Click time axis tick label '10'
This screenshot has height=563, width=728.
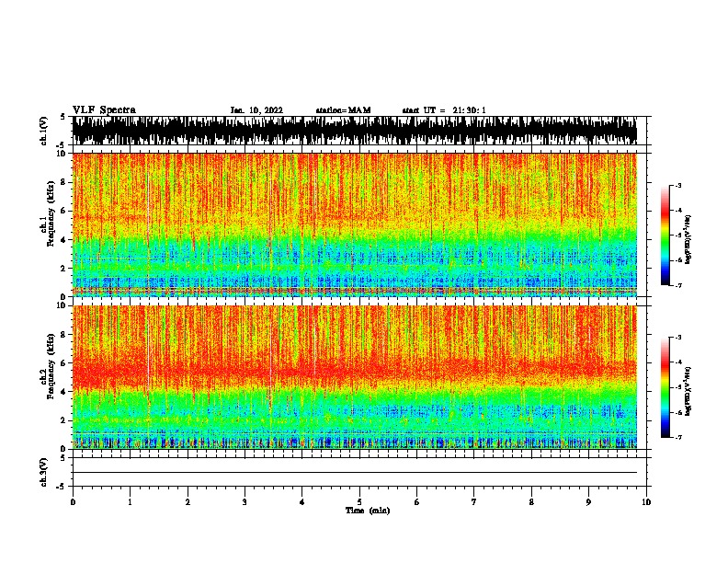tap(646, 502)
